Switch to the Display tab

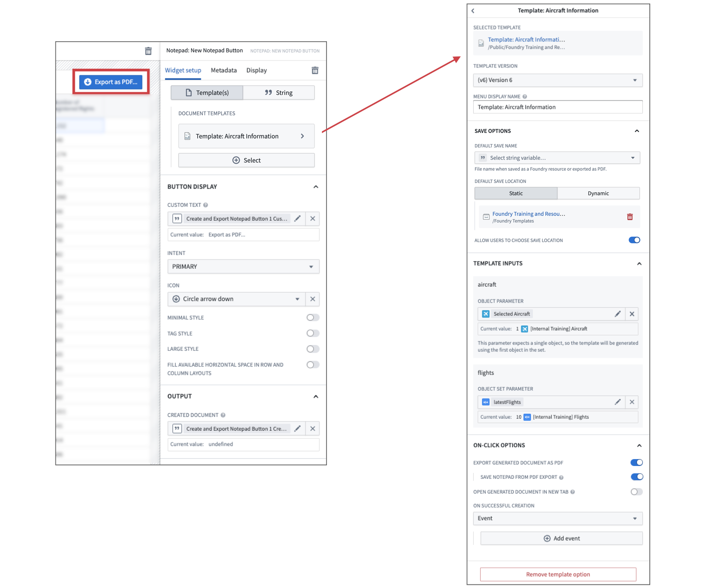(256, 70)
